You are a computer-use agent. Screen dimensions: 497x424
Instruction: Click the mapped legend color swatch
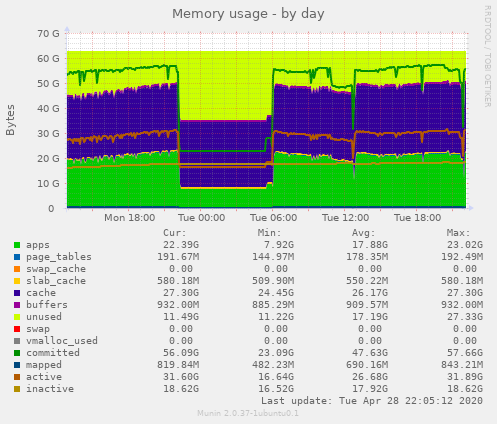17,365
